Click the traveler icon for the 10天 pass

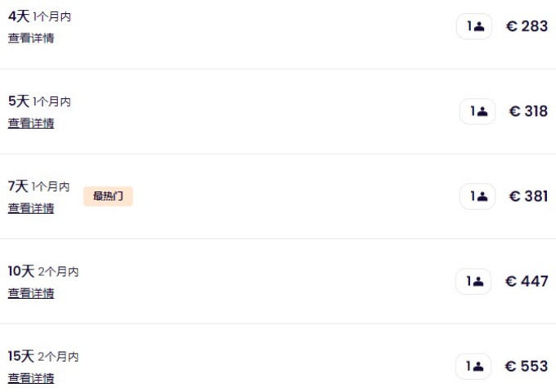473,281
